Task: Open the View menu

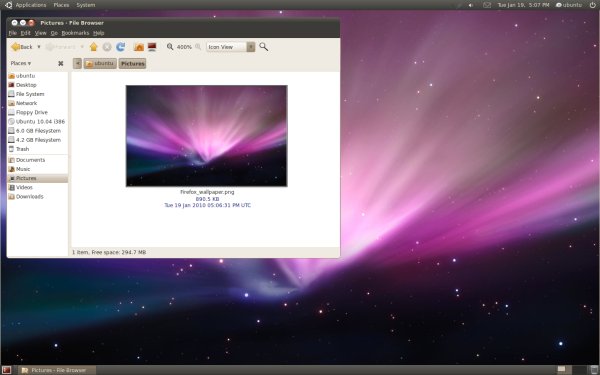Action: [41, 33]
